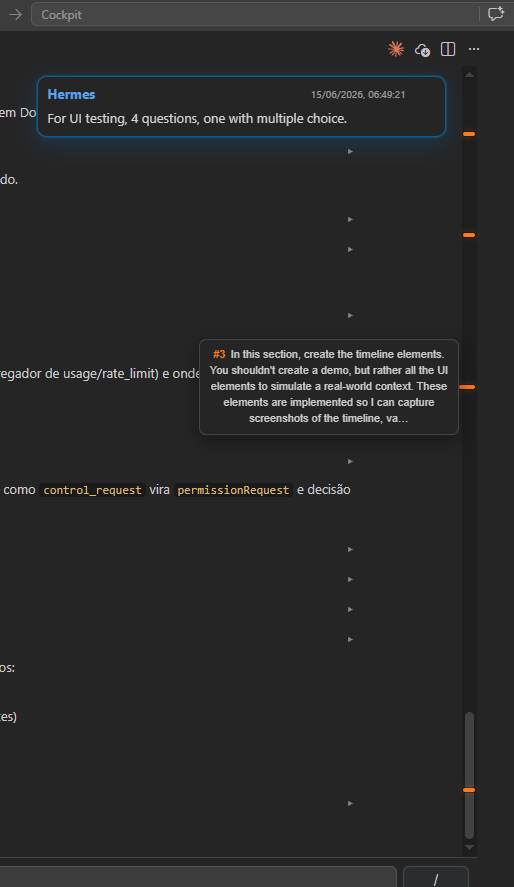Viewport: 514px width, 887px height.
Task: Click the scrollbar up arrow
Action: click(x=469, y=74)
